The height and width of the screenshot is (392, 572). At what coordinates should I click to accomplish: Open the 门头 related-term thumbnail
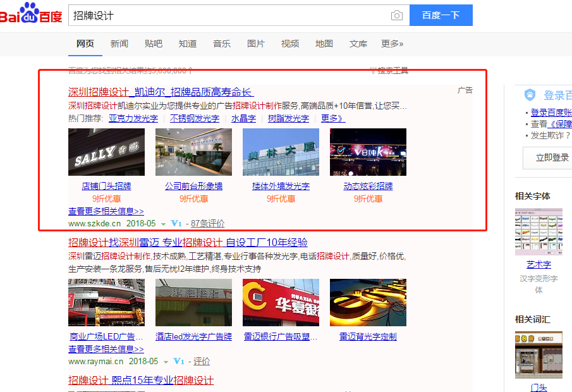pos(539,355)
